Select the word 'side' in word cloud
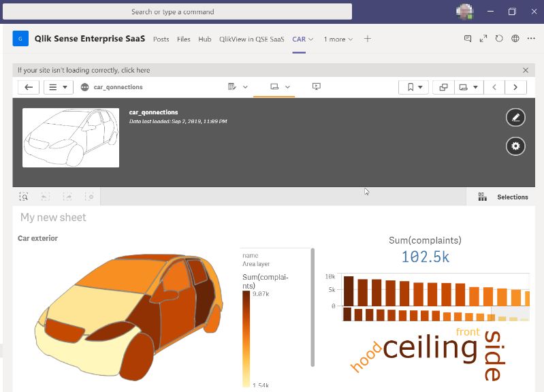Viewport: 544px width, 392px height. pyautogui.click(x=494, y=355)
